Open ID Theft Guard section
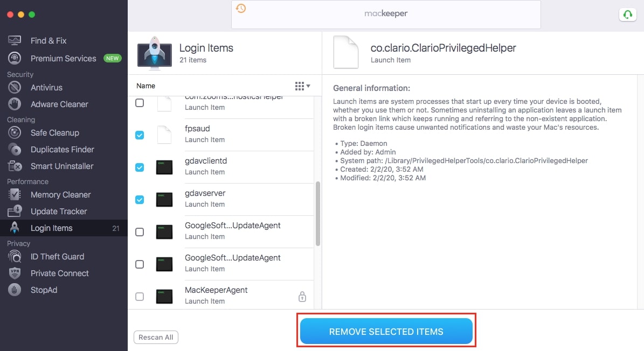Viewport: 644px width, 351px height. point(57,256)
